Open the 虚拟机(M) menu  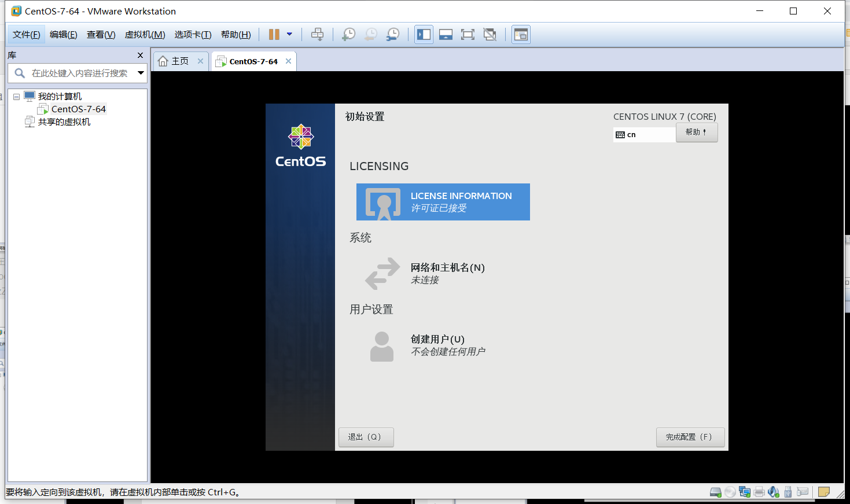(145, 35)
